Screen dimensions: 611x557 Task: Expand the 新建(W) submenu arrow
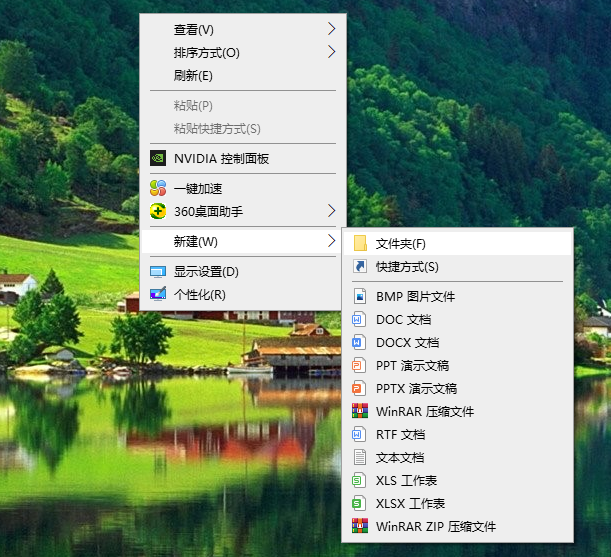[x=331, y=240]
